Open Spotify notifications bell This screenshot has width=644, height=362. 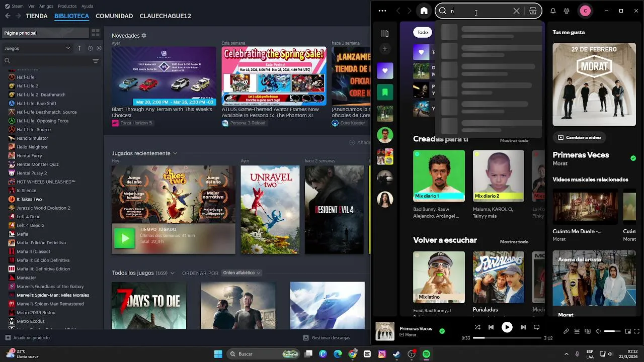point(553,11)
